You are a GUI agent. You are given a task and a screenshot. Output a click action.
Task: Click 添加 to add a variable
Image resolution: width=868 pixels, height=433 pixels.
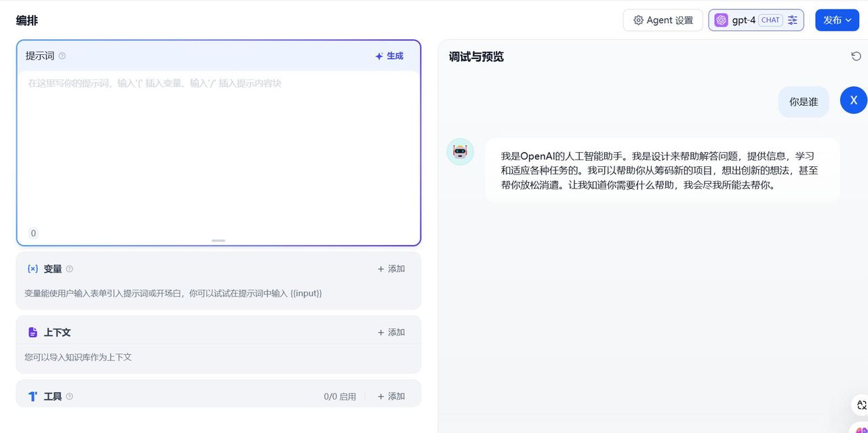coord(391,268)
